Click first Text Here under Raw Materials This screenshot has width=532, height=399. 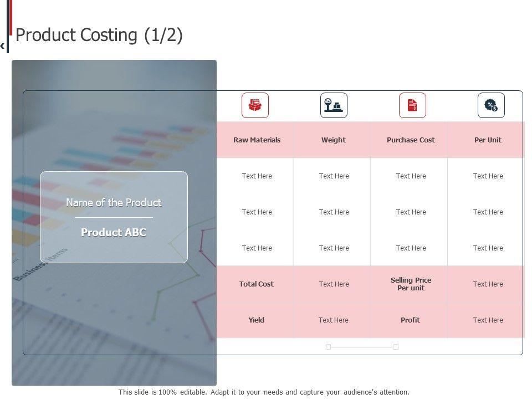(x=257, y=176)
